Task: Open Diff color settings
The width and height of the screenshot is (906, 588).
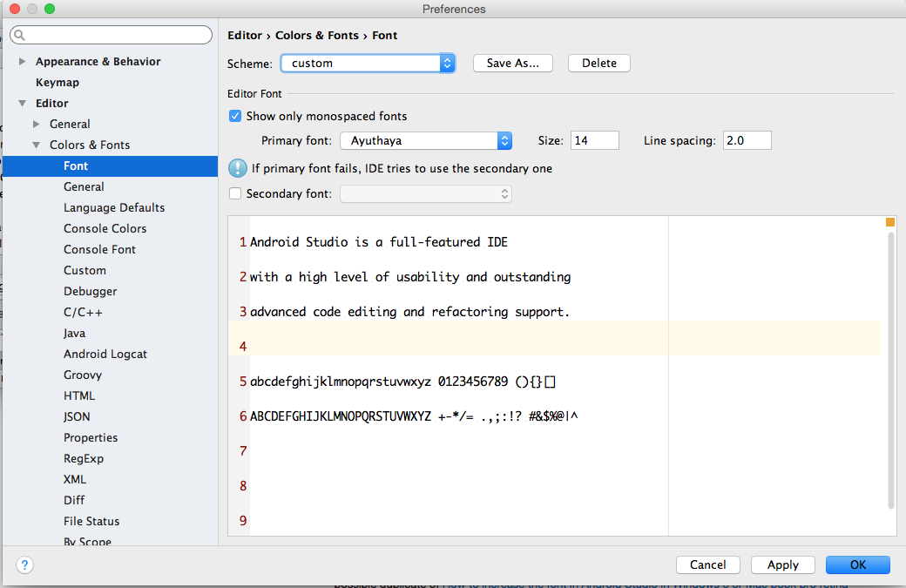Action: pyautogui.click(x=74, y=500)
